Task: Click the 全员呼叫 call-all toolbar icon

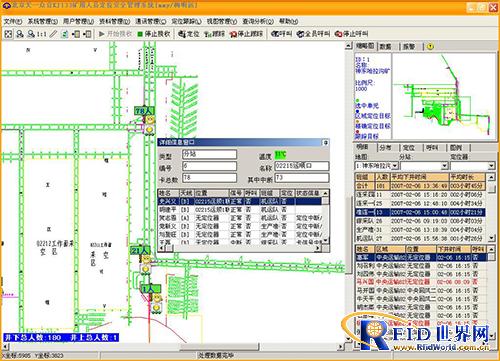Action: [301, 34]
